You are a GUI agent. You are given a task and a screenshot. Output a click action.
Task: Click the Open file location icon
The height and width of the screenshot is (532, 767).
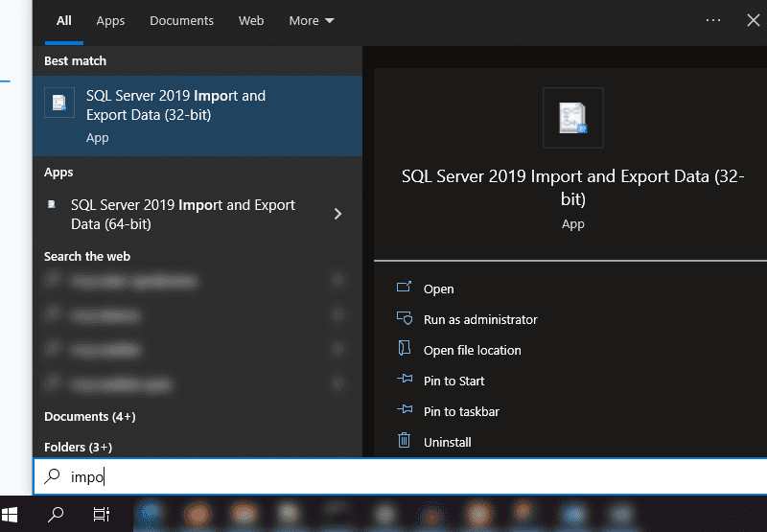pos(405,348)
